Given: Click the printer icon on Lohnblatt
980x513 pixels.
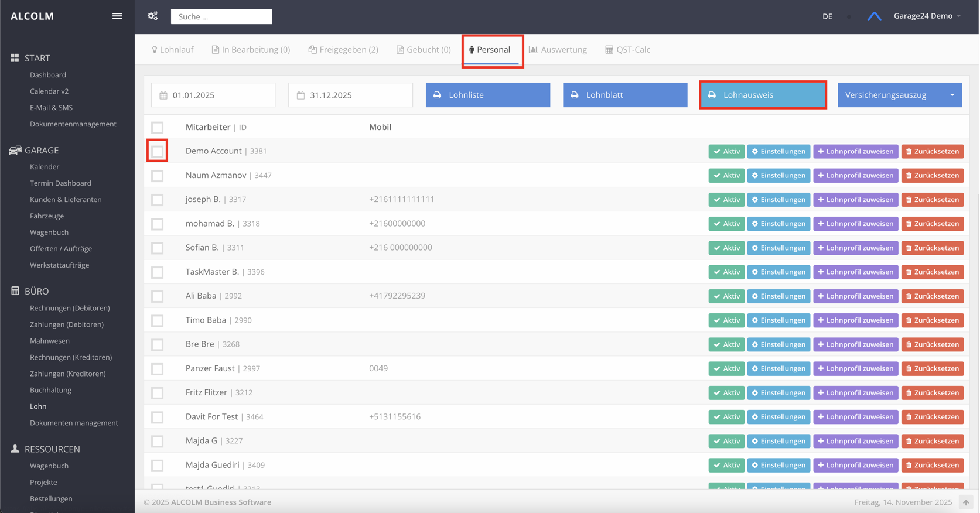Looking at the screenshot, I should tap(575, 95).
